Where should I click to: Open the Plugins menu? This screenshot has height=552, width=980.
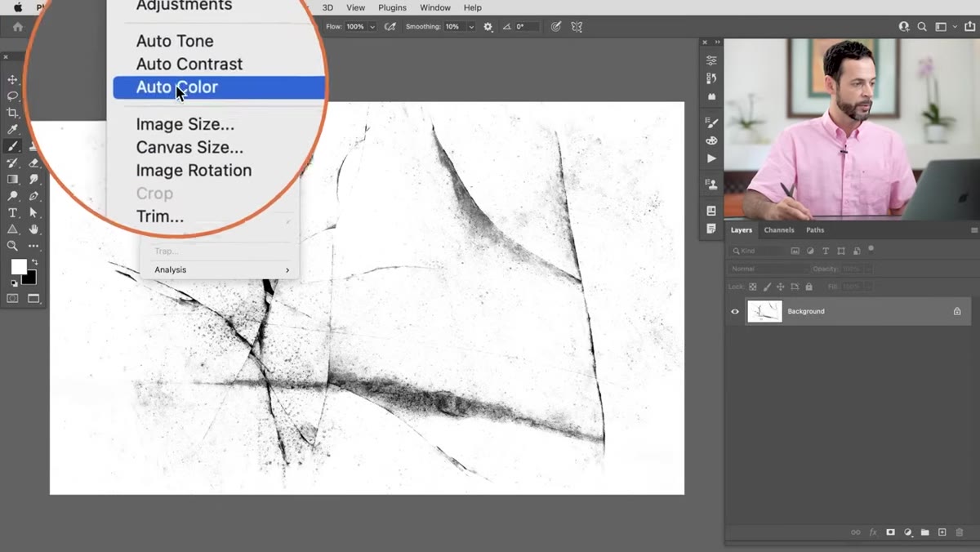pyautogui.click(x=392, y=7)
